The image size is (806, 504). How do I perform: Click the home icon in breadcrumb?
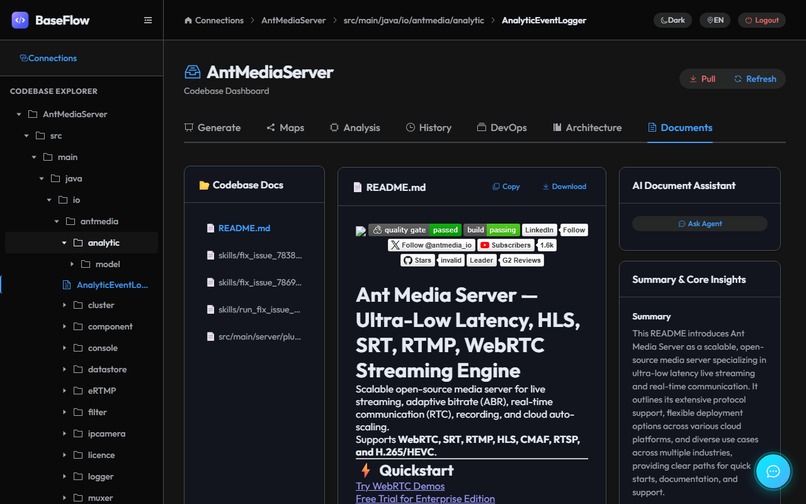point(188,20)
